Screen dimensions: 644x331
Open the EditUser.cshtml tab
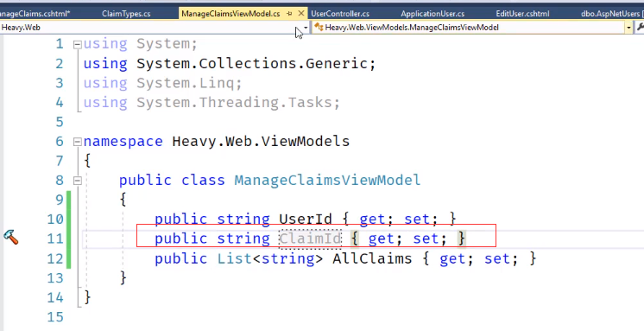click(522, 14)
